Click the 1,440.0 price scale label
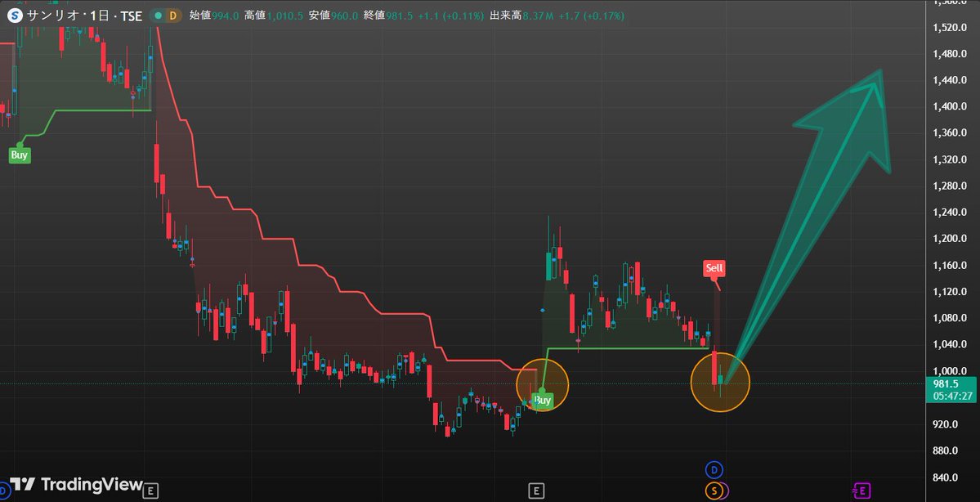Screen dimensions: 980x502 pyautogui.click(x=949, y=80)
